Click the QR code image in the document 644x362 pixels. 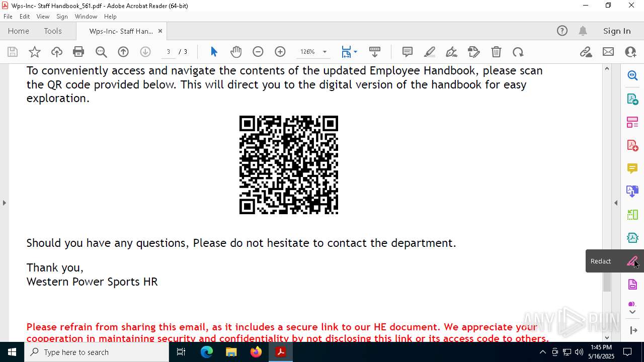[x=289, y=165]
